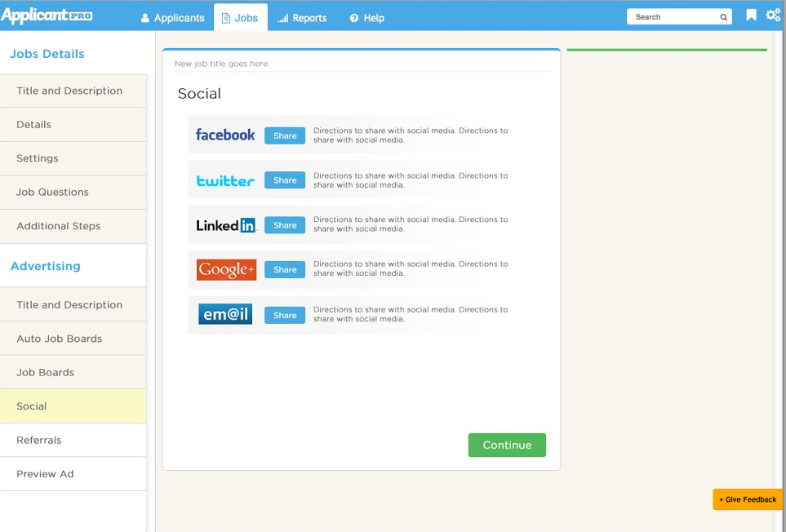Click the Facebook sharing directions text

(x=411, y=135)
